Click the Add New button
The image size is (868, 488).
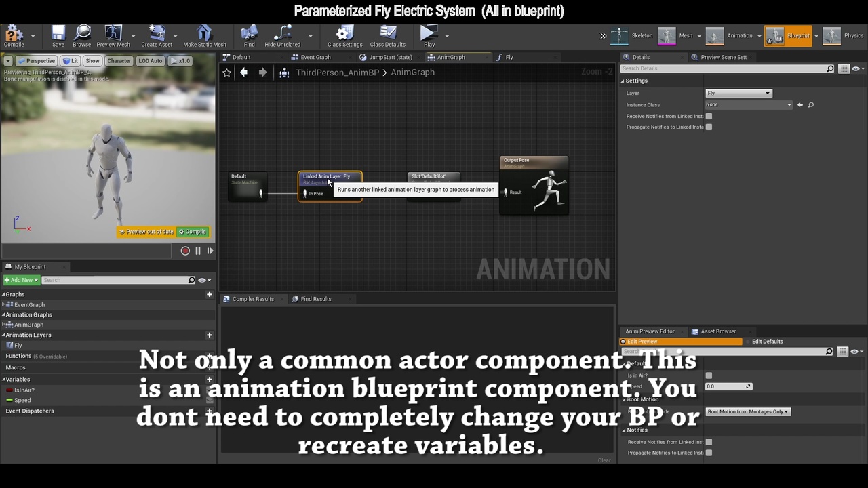pyautogui.click(x=20, y=280)
